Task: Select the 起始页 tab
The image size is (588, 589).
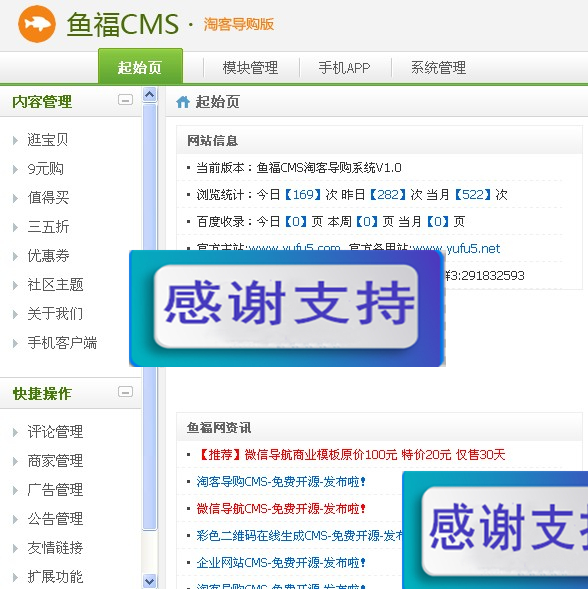Action: [140, 66]
